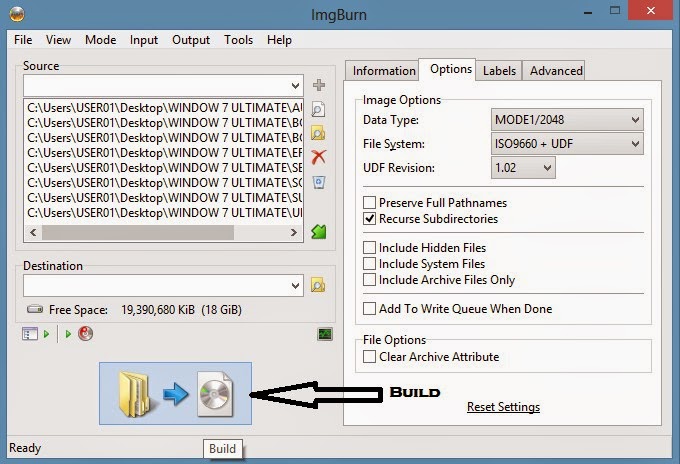Viewport: 680px width, 464px height.
Task: Expand the Destination combo box
Action: [x=295, y=286]
